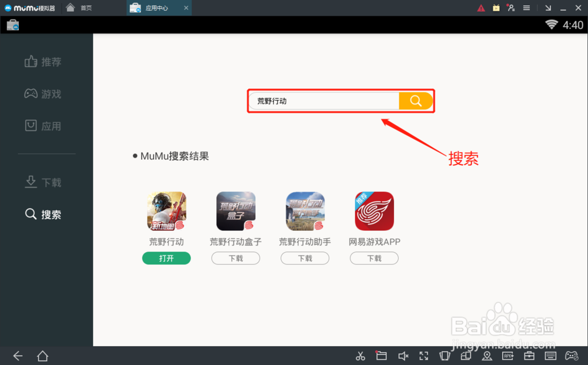Click the red warning triangle icon
Viewport: 588px width, 365px height.
pyautogui.click(x=481, y=8)
